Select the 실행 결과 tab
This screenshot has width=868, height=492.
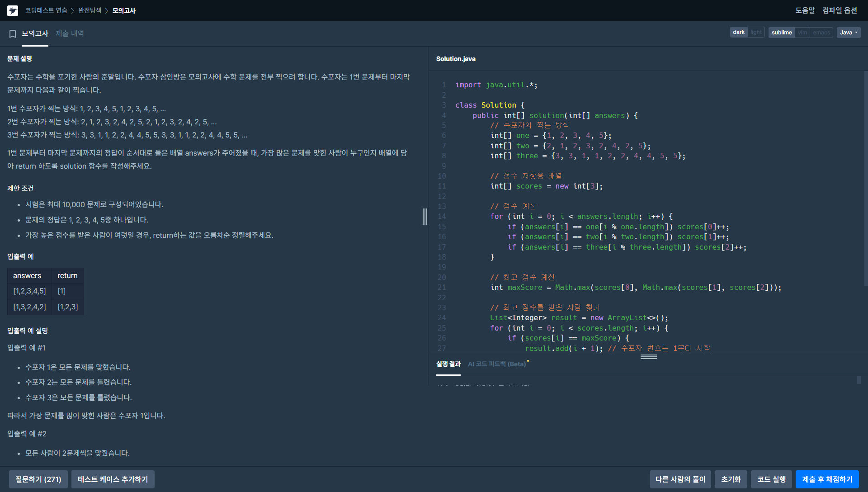click(448, 364)
